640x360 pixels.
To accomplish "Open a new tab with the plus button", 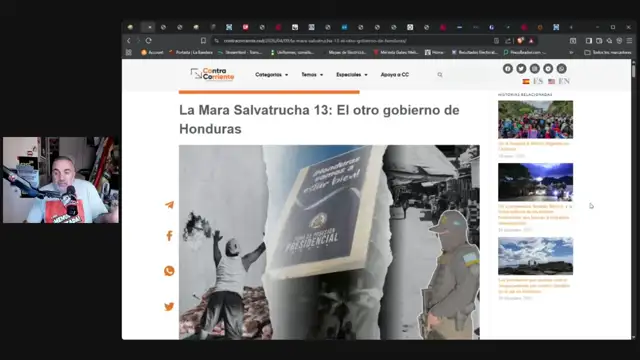I will coord(571,27).
